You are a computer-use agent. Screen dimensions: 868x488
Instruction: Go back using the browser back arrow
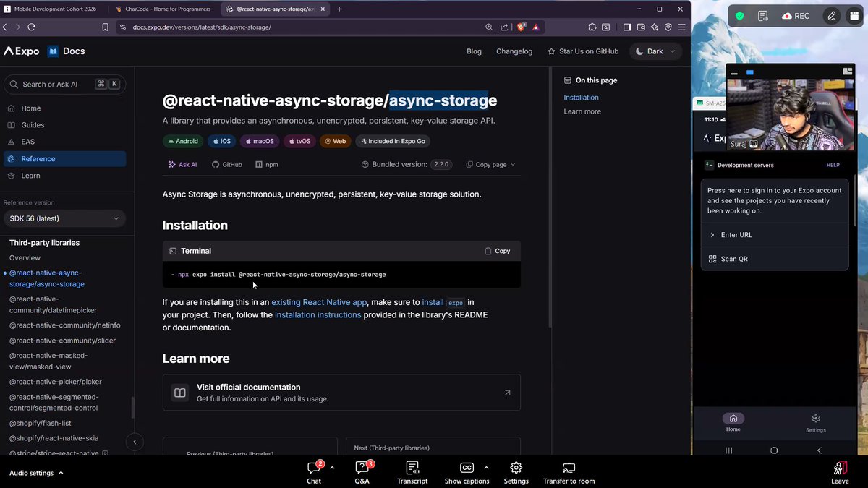click(4, 27)
